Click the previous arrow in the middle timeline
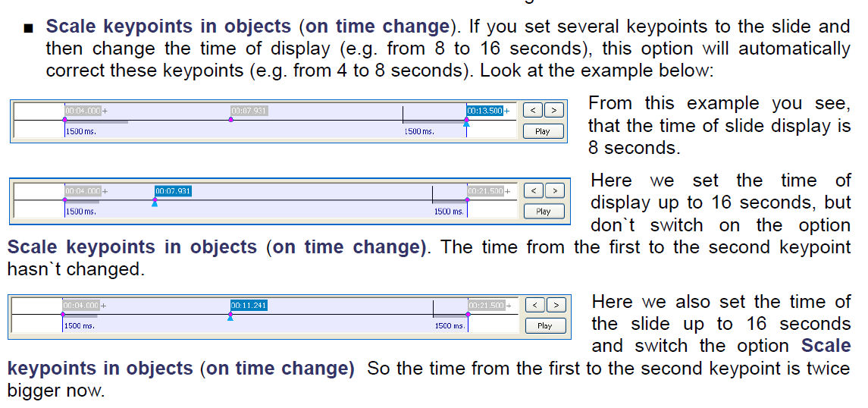 tap(534, 190)
